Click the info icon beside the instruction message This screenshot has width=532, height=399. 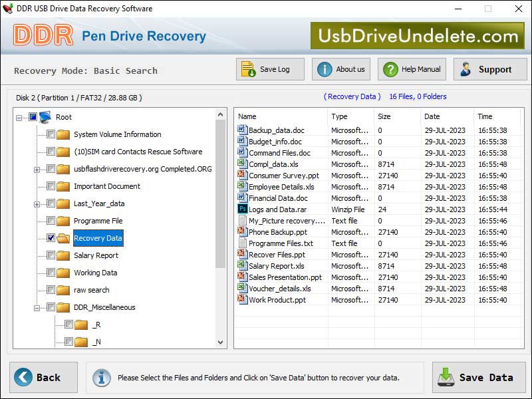tap(102, 378)
